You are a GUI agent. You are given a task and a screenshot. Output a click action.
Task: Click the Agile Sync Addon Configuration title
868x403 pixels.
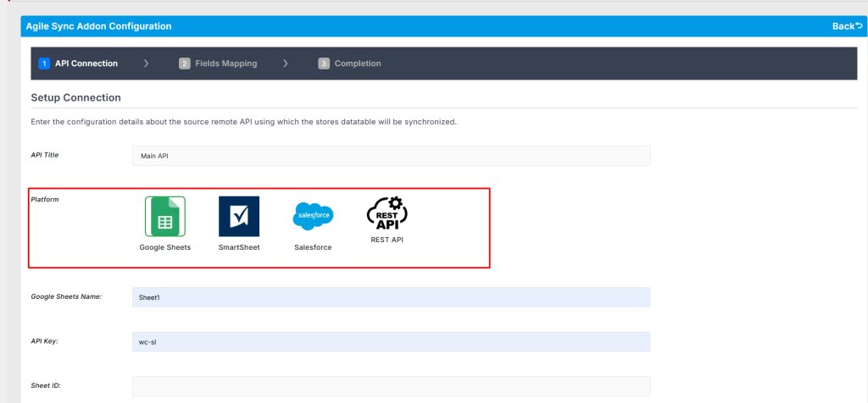[98, 26]
